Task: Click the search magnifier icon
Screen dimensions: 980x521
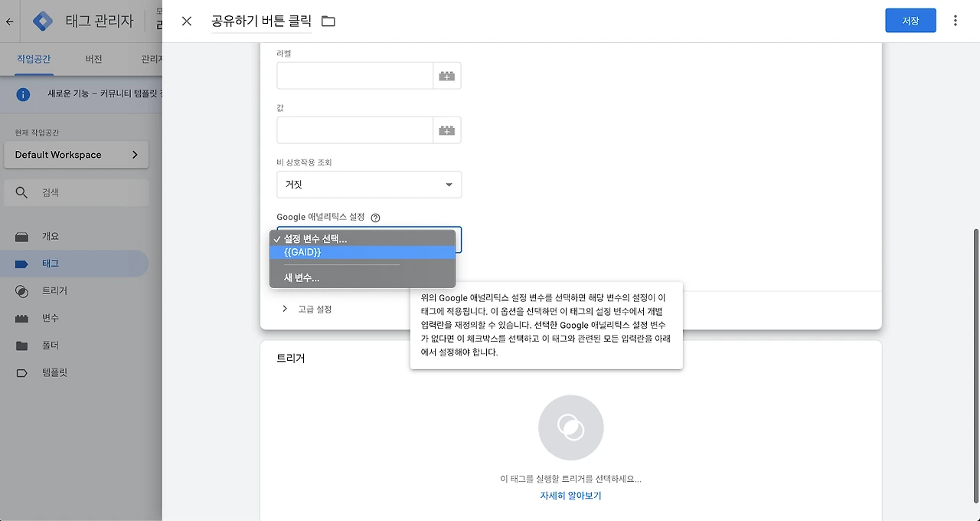Action: pos(21,193)
